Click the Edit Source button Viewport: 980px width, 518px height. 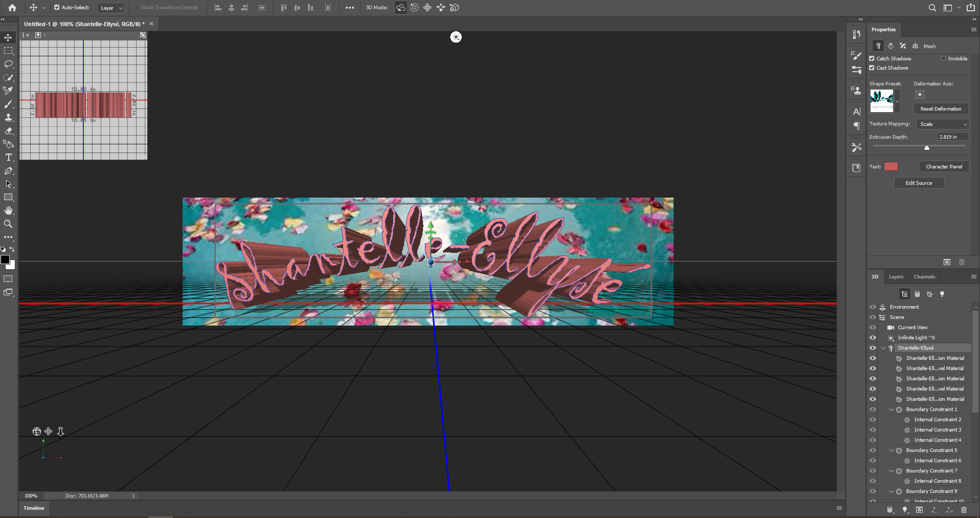pyautogui.click(x=919, y=183)
